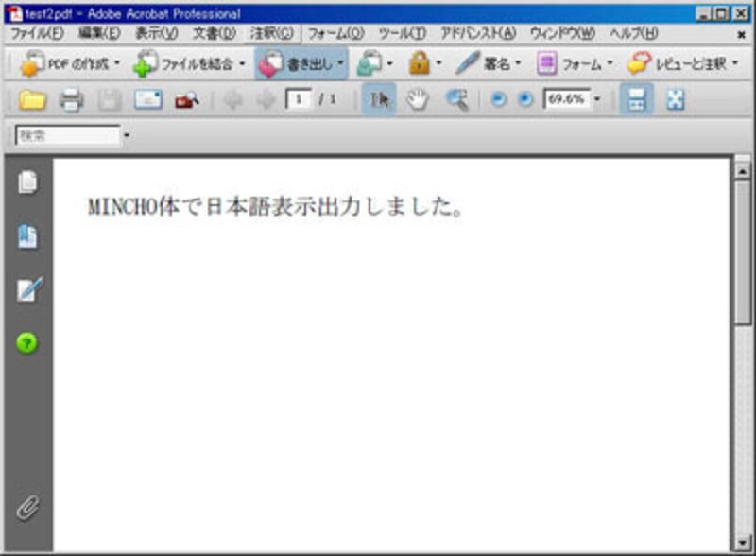Expand the フォーム toolbar dropdown arrow
The height and width of the screenshot is (556, 756).
click(x=610, y=63)
